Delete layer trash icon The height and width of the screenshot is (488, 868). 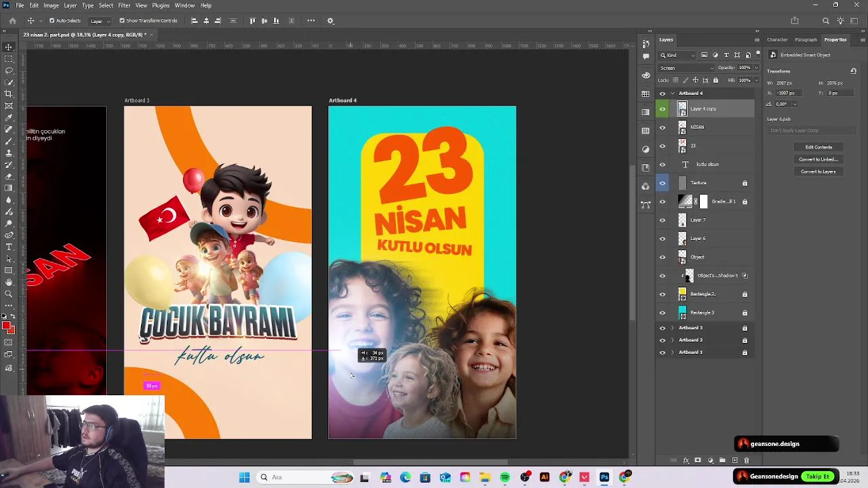[x=747, y=460]
